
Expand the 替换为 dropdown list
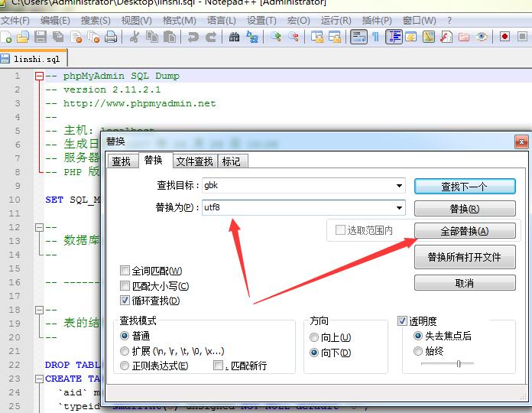399,208
